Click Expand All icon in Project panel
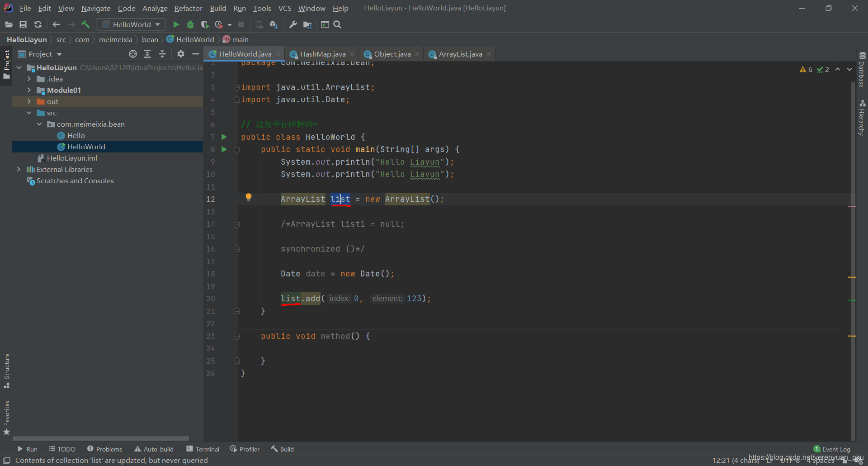The width and height of the screenshot is (868, 466). tap(147, 54)
